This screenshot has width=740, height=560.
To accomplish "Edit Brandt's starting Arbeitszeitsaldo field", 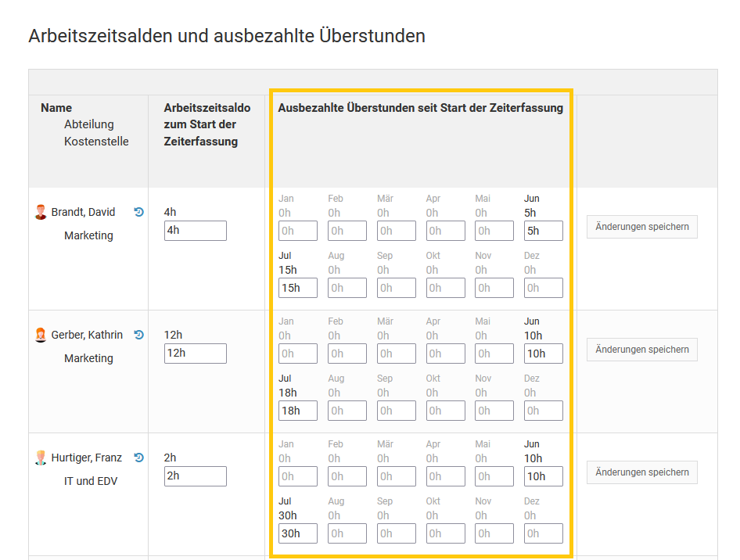I will [195, 231].
